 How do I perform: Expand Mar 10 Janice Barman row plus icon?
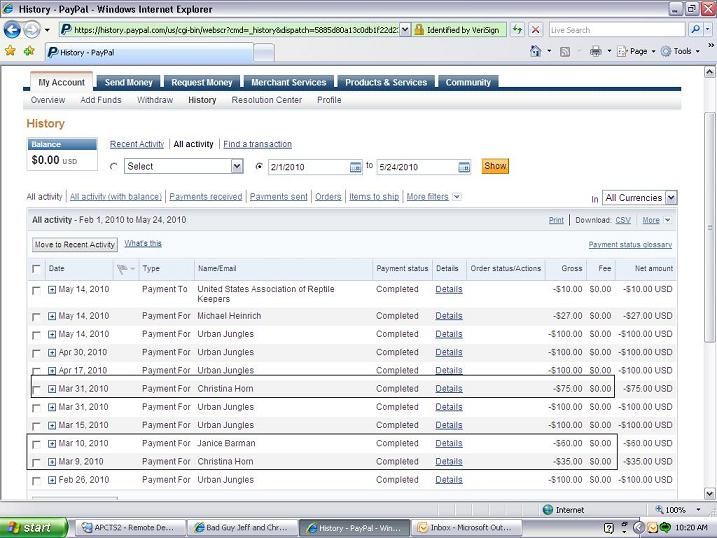(x=52, y=443)
